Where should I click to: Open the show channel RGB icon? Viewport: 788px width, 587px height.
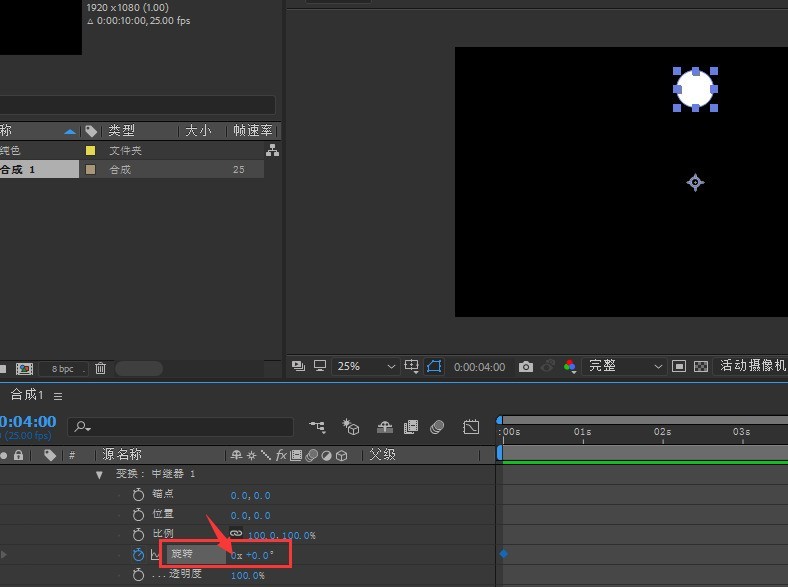[570, 366]
